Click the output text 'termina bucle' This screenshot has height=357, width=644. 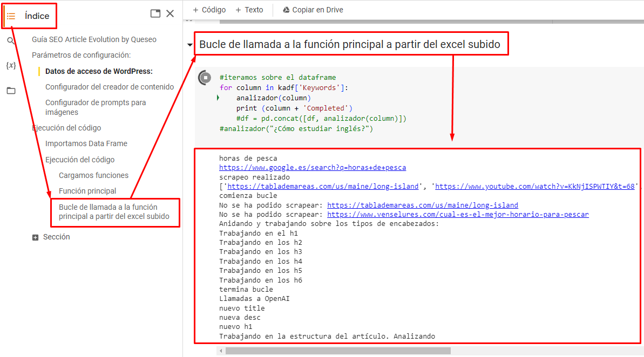(246, 289)
